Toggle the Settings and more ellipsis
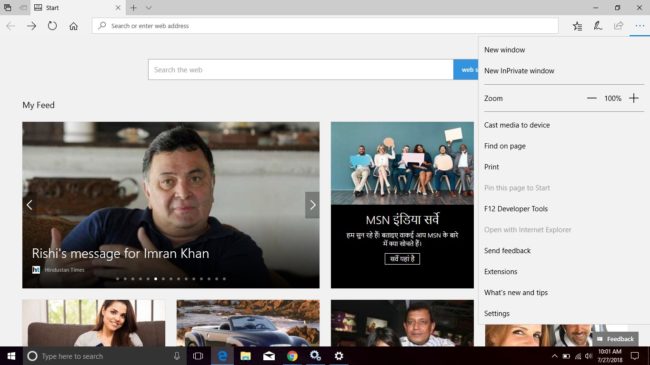 coord(640,26)
